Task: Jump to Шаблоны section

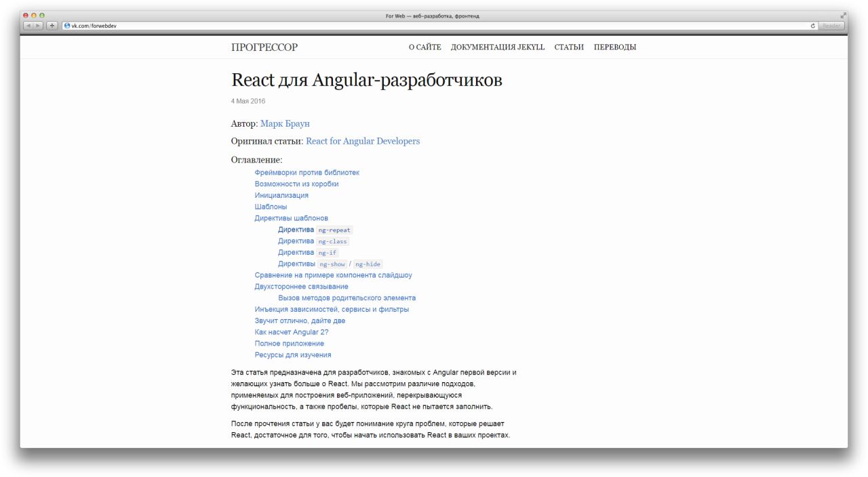Action: coord(271,207)
